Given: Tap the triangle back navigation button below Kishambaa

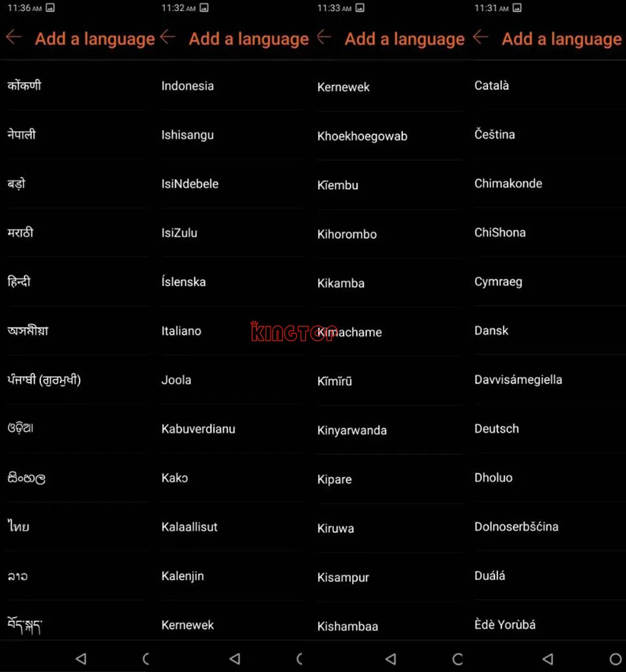Looking at the screenshot, I should (391, 658).
